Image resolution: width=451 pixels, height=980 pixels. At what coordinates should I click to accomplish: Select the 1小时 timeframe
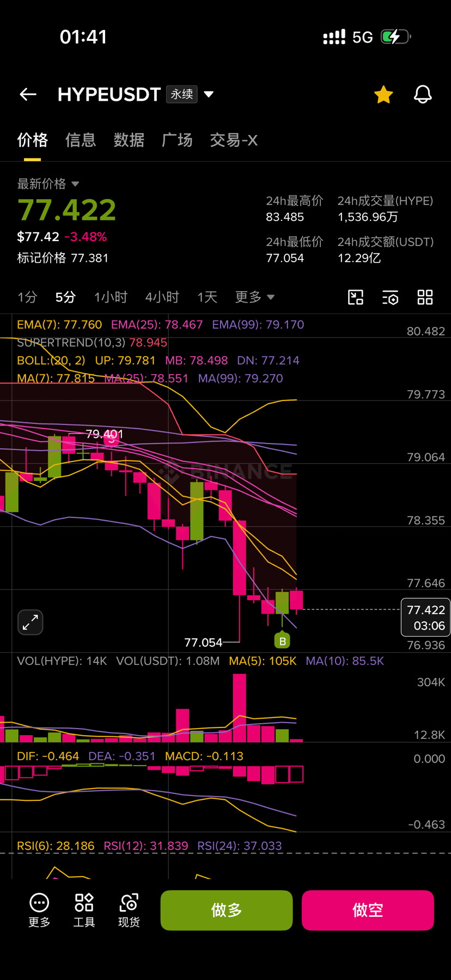[x=111, y=297]
